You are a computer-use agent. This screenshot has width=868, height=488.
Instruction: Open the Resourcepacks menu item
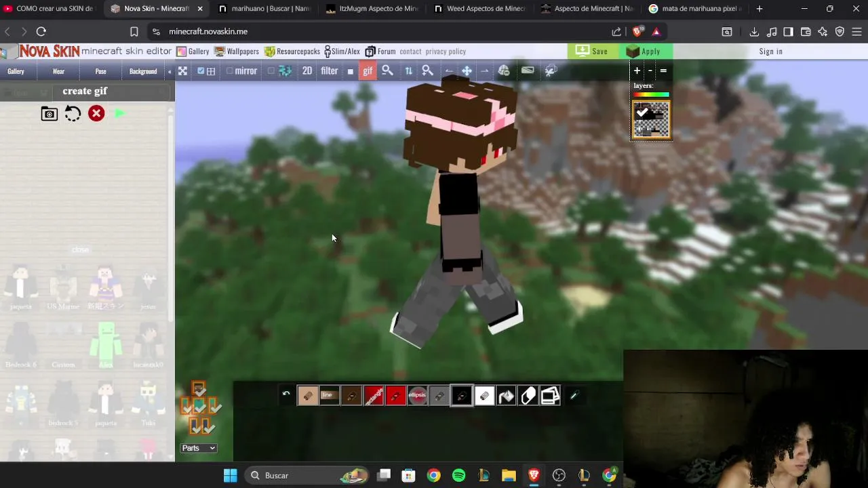292,52
